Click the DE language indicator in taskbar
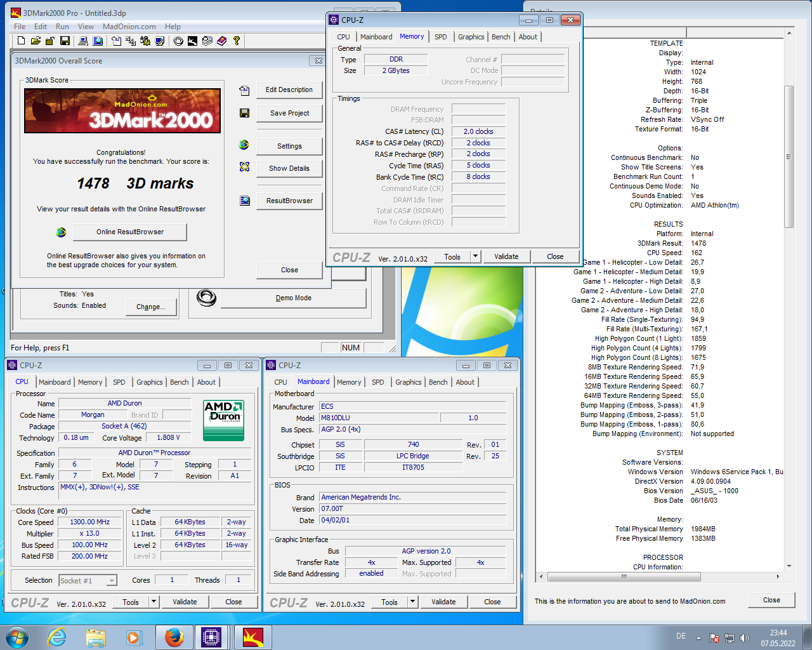812x650 pixels. pyautogui.click(x=681, y=636)
